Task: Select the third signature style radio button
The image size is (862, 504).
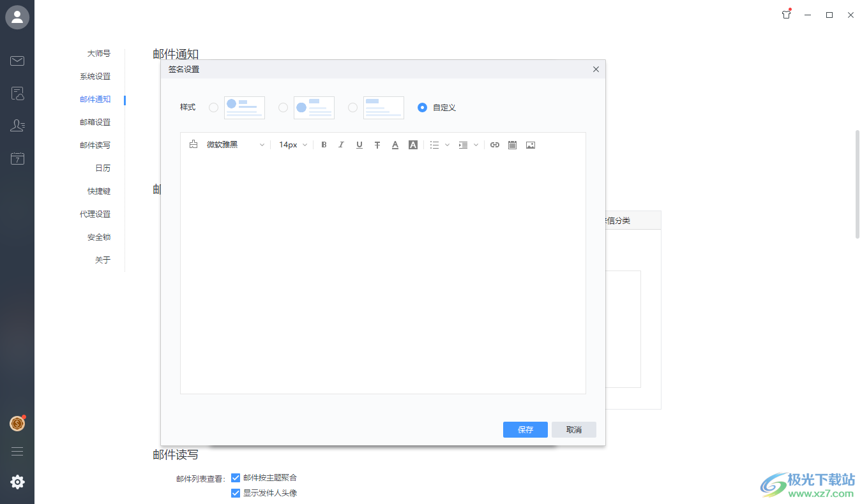Action: tap(352, 108)
